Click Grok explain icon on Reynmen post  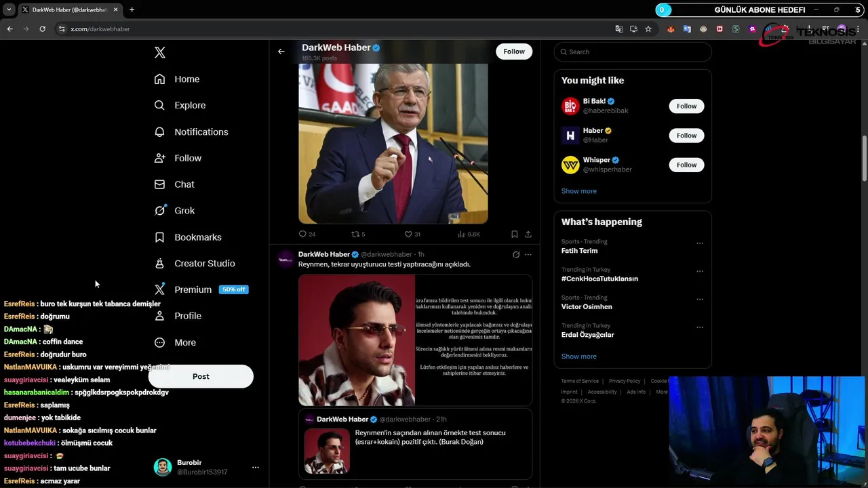[516, 255]
